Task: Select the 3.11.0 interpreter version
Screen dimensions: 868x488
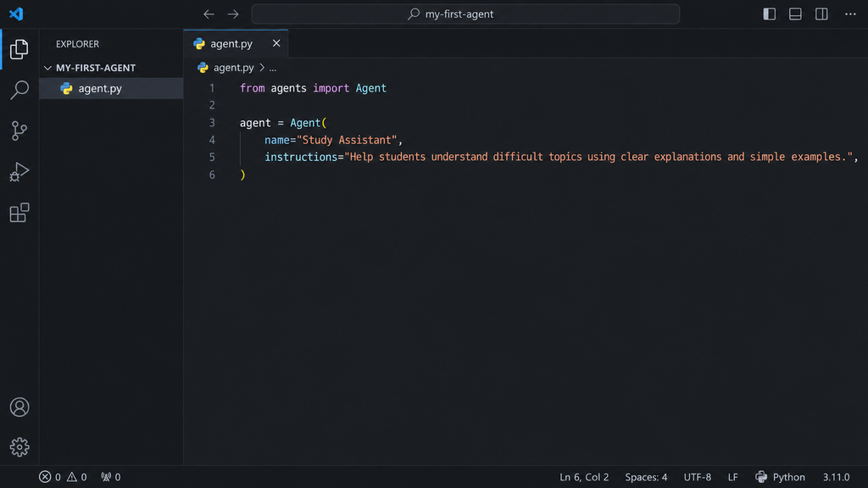Action: tap(836, 477)
